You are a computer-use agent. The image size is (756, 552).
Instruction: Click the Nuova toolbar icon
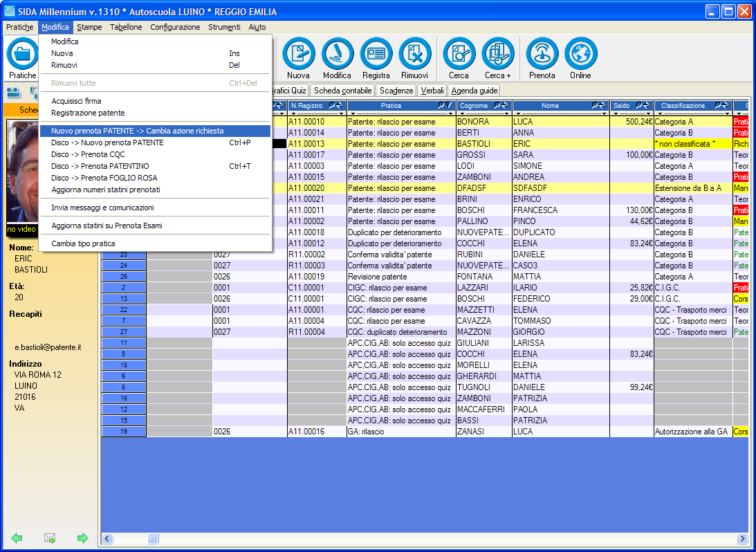[x=298, y=54]
